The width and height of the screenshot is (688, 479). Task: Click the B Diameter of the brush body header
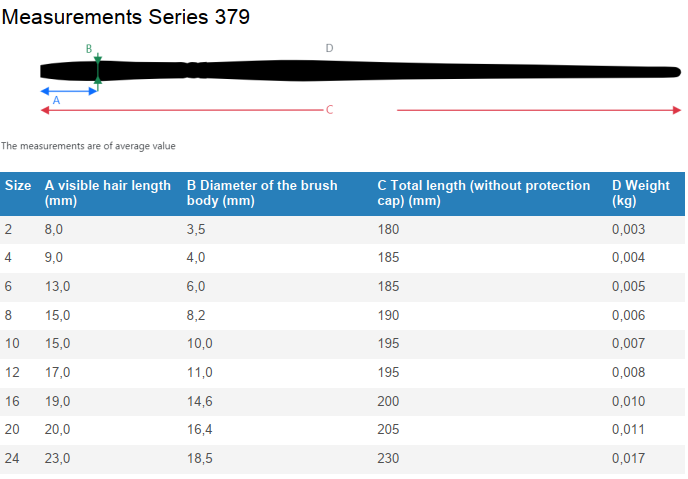coord(262,193)
